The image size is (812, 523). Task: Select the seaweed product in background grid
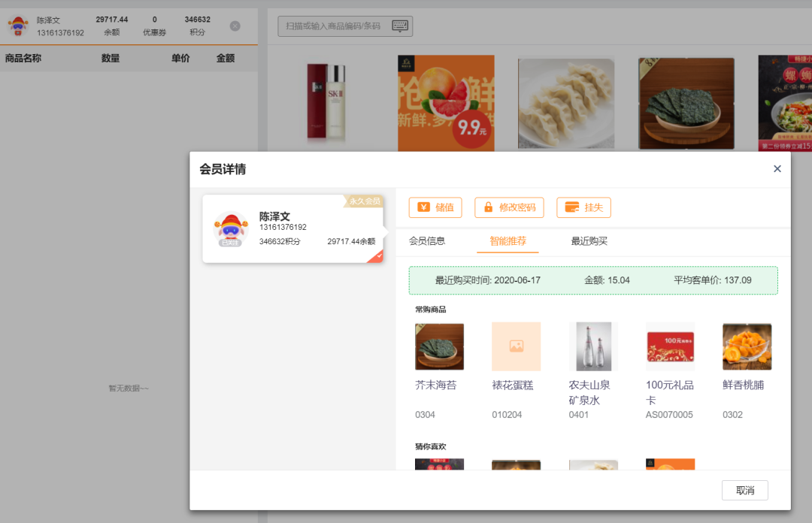pyautogui.click(x=686, y=103)
